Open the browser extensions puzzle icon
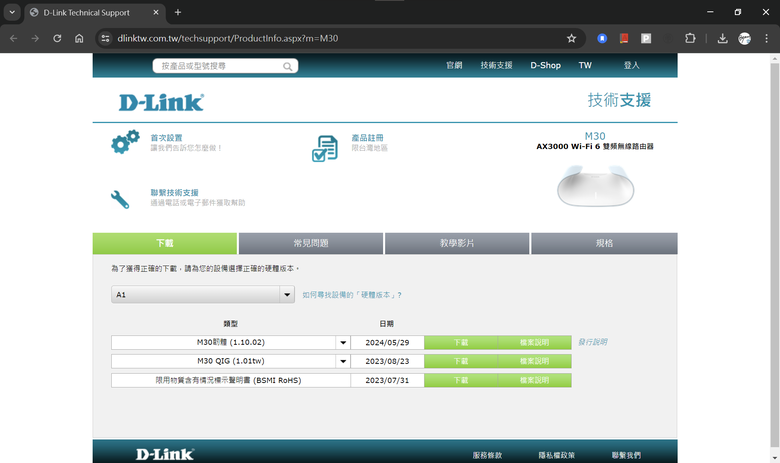 click(690, 38)
